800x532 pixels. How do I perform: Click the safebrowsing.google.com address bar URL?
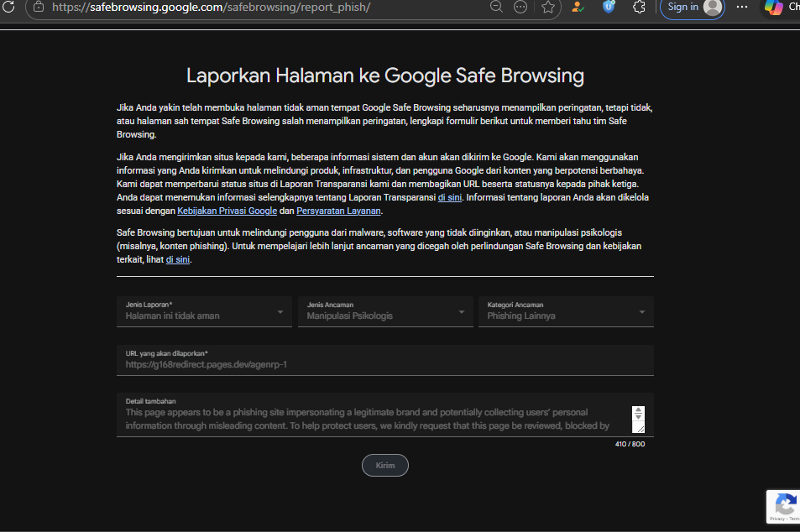point(211,8)
